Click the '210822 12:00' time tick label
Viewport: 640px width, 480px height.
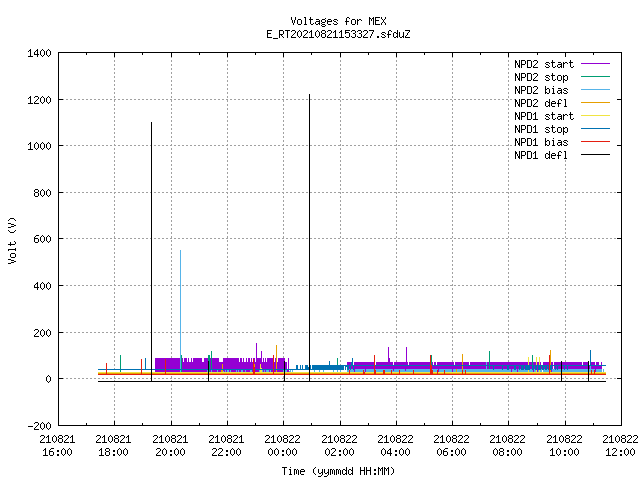click(620, 446)
